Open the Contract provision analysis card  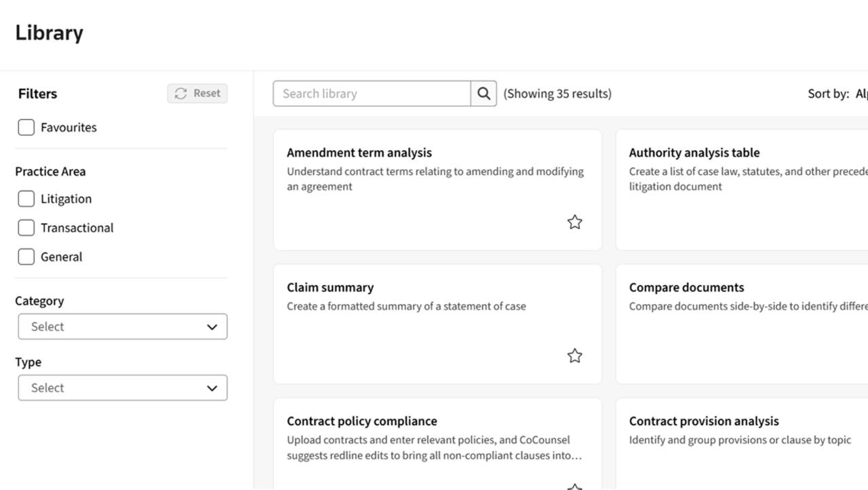704,421
